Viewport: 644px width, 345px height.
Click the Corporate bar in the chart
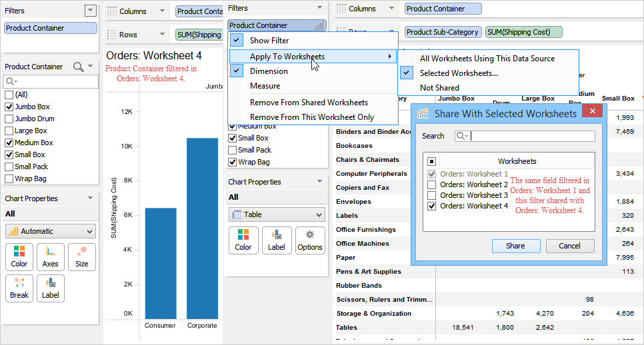tap(202, 228)
